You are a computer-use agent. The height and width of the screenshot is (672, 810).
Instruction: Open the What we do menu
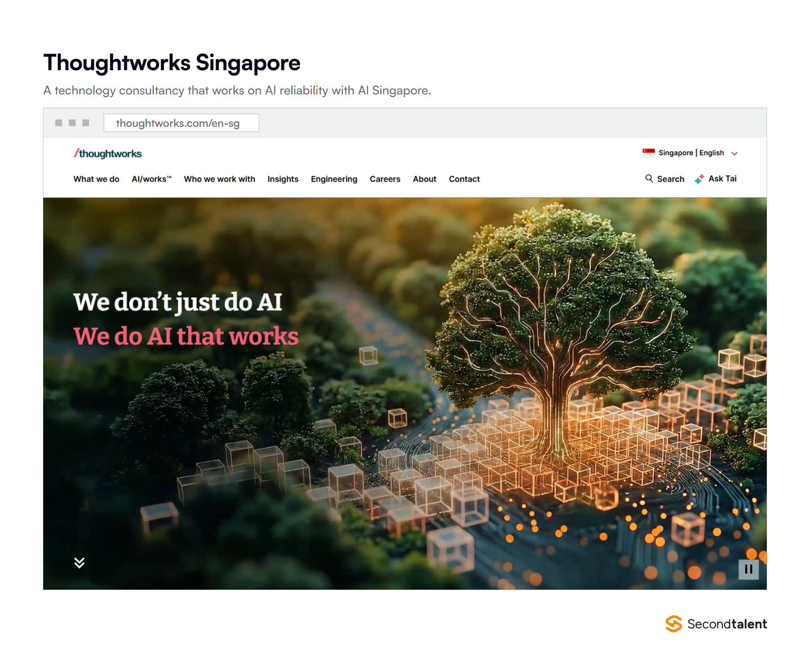(x=96, y=179)
